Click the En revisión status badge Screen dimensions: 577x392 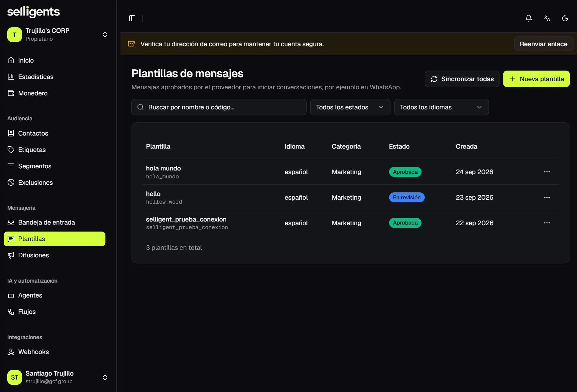[x=407, y=198]
